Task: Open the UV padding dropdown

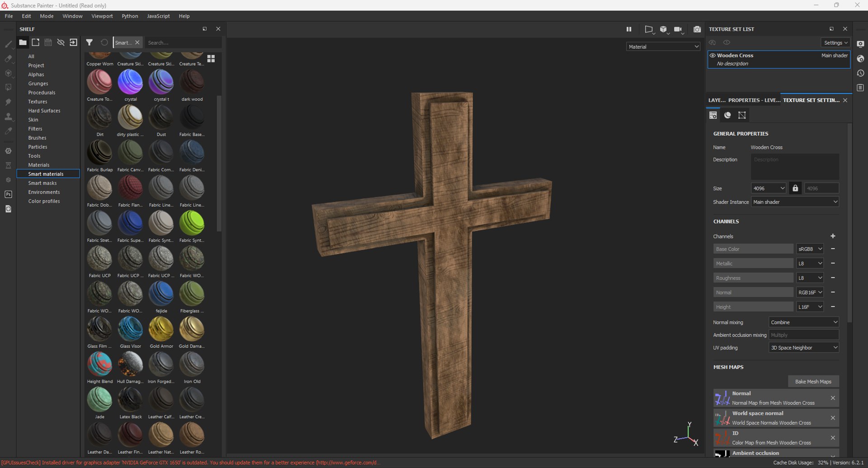Action: (x=804, y=347)
